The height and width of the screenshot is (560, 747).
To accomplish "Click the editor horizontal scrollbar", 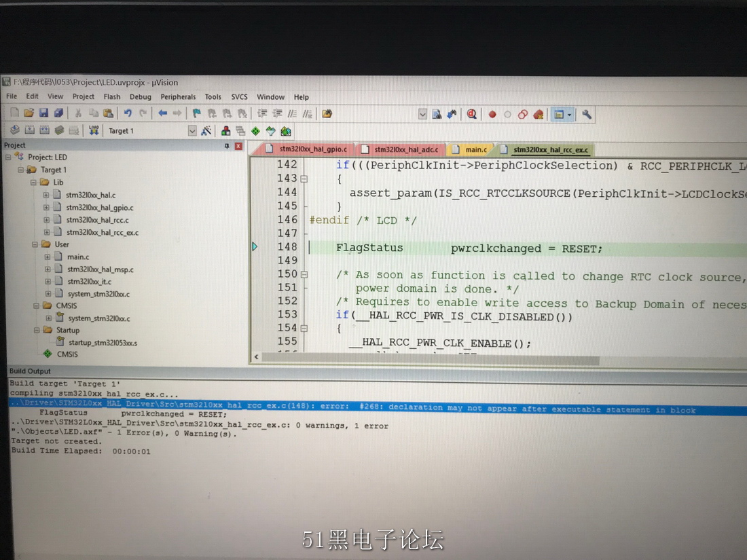I will click(x=430, y=358).
